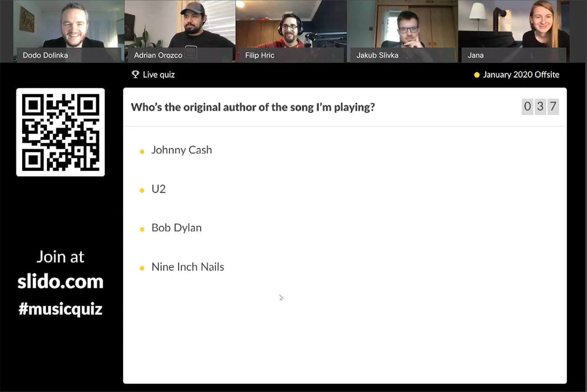Open Jakub Slivka's video thumbnail
This screenshot has height=392, width=587.
pyautogui.click(x=402, y=31)
